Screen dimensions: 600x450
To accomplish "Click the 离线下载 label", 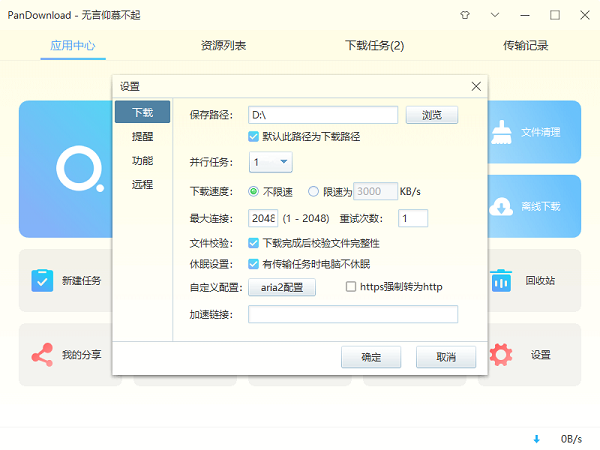I will coord(541,207).
